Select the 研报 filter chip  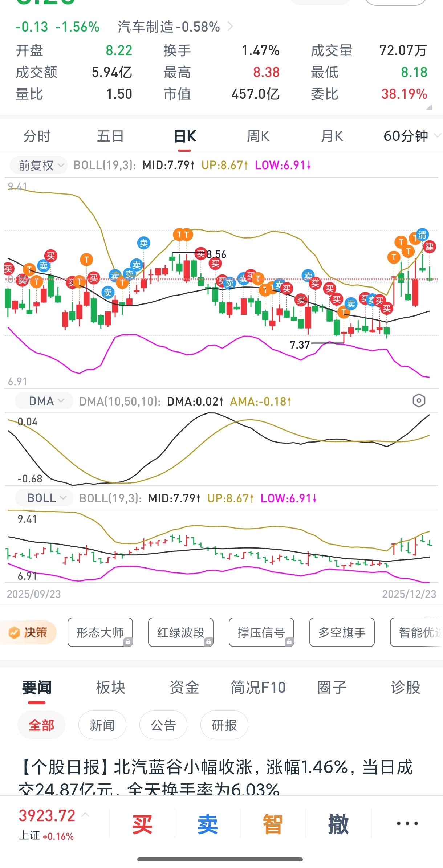point(224,725)
